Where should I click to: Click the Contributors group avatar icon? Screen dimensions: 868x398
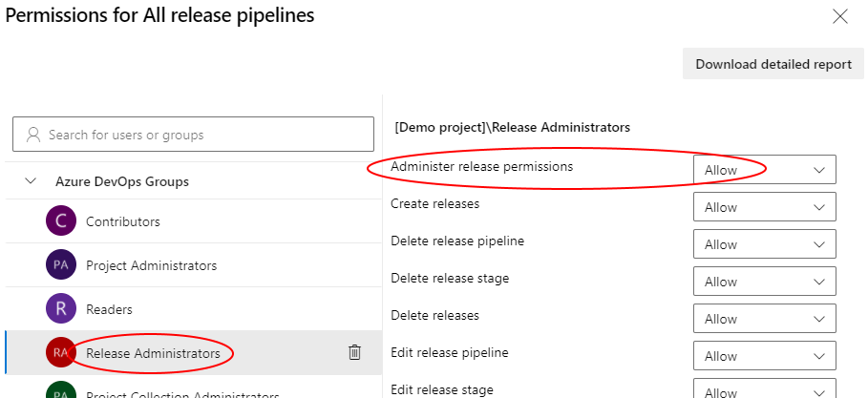(x=60, y=221)
